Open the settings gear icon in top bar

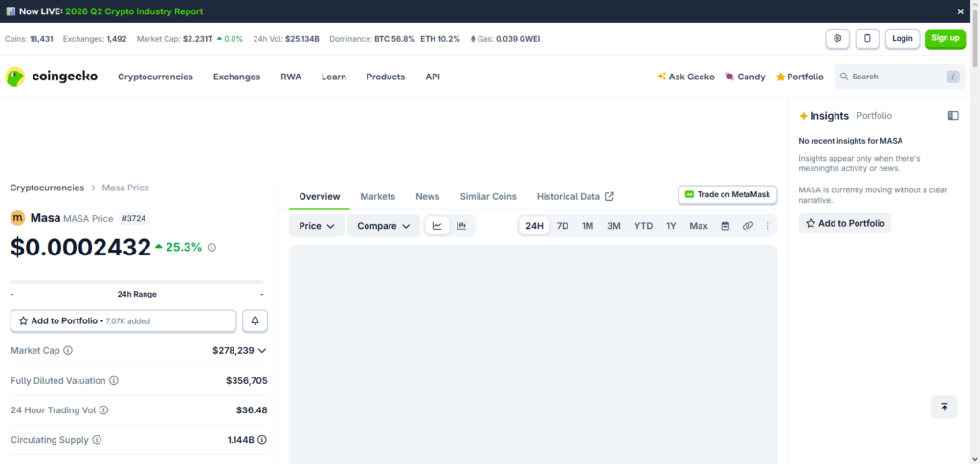coord(837,38)
